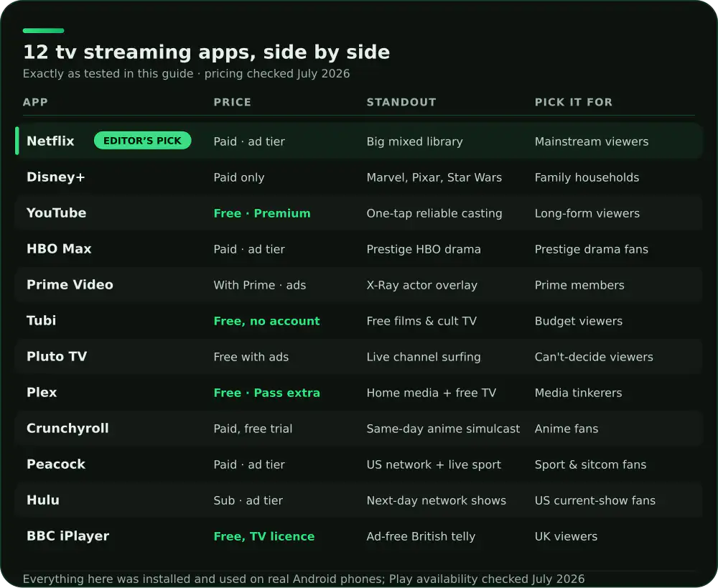Click 'Long-form viewers' cell
718x588 pixels.
[x=587, y=213]
